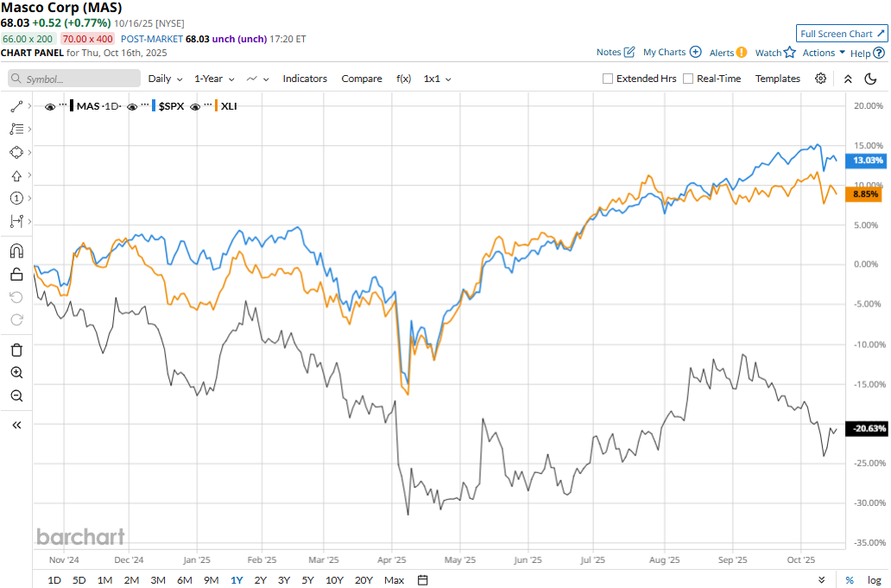This screenshot has width=891, height=588.
Task: Add MAS to Watch list
Action: pos(775,53)
